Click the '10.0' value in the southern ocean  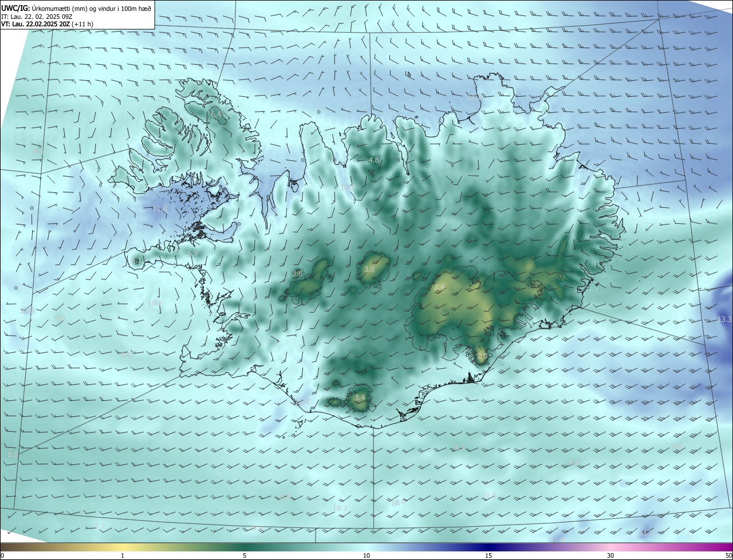[x=489, y=496]
